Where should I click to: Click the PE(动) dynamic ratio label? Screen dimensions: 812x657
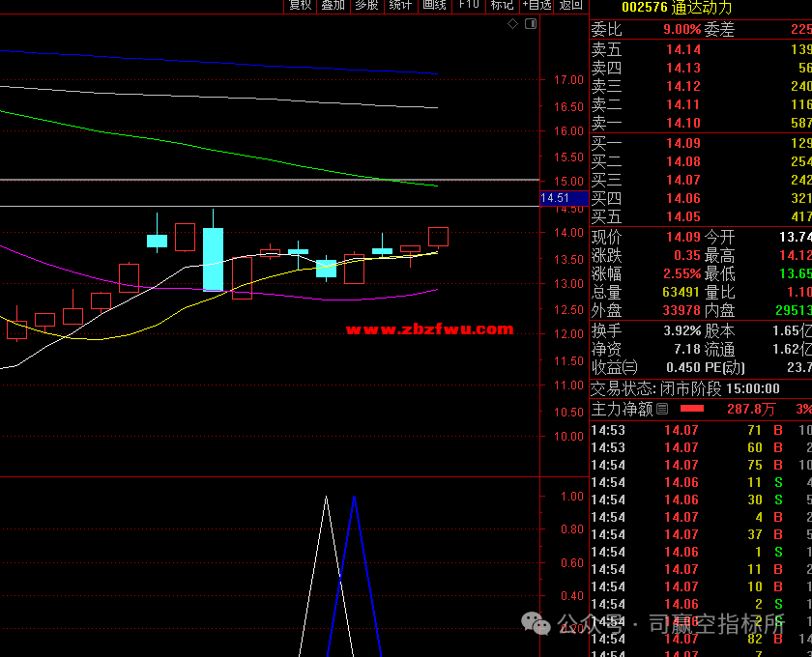tap(724, 368)
